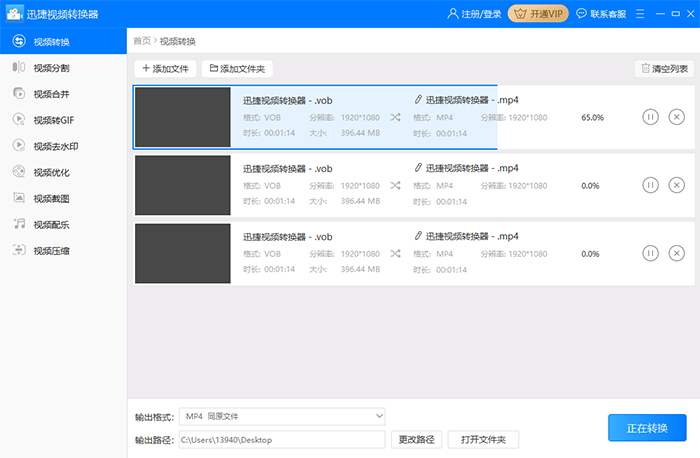Open the 视频合并 sidebar item
This screenshot has height=458, width=700.
pyautogui.click(x=63, y=94)
